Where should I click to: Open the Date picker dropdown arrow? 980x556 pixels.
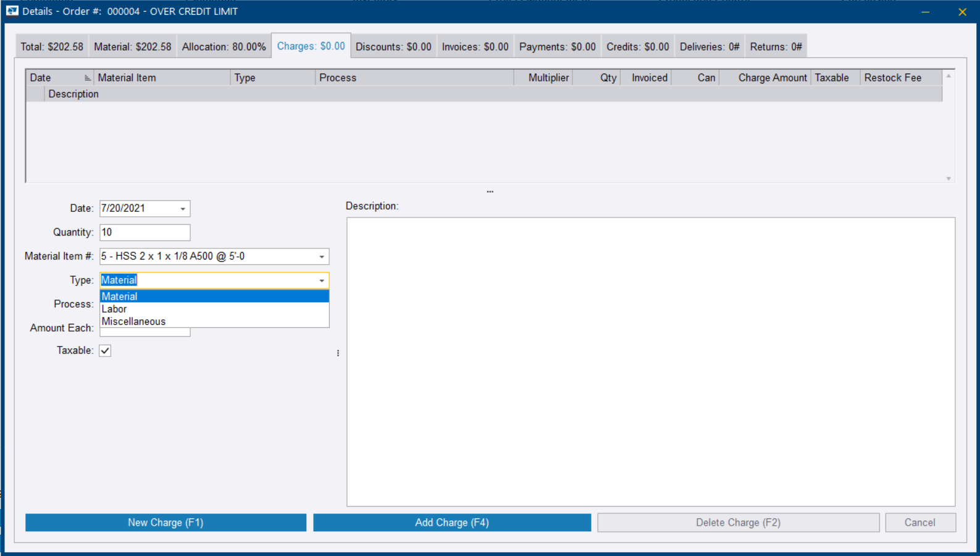183,209
